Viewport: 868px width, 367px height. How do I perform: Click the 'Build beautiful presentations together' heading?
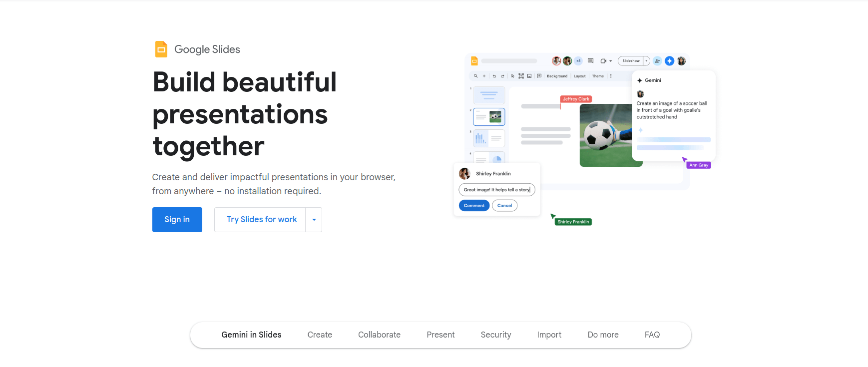245,114
